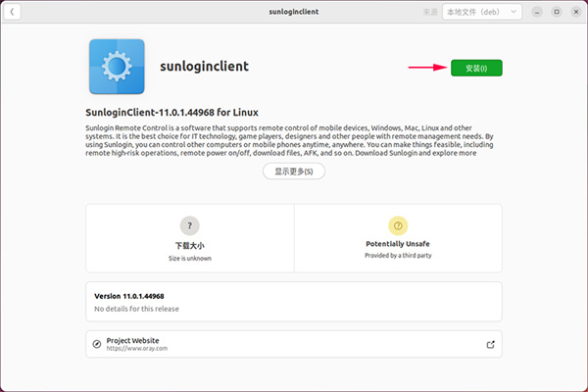
Task: Open the Project Website link row
Action: [x=294, y=344]
